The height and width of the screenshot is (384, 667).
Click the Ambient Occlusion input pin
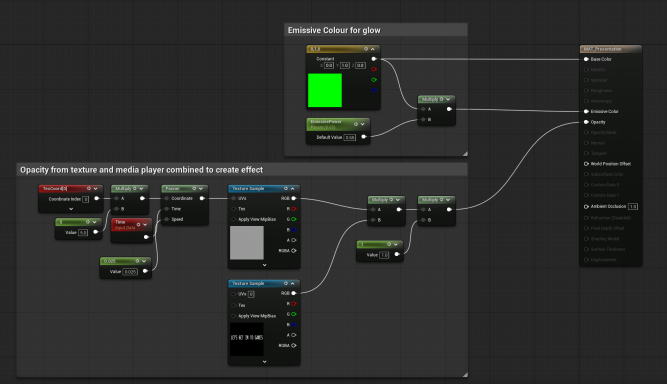pos(586,206)
